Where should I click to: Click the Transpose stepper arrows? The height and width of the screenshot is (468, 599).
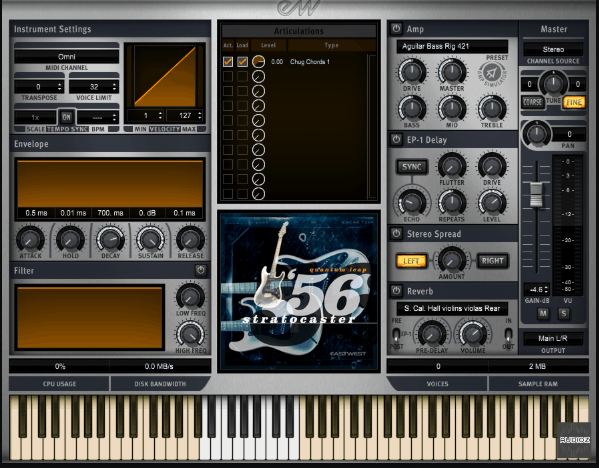(59, 87)
